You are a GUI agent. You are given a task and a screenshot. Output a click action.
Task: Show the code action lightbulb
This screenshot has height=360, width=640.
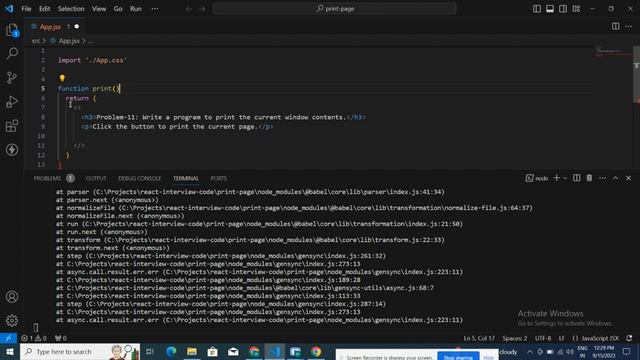[62, 78]
